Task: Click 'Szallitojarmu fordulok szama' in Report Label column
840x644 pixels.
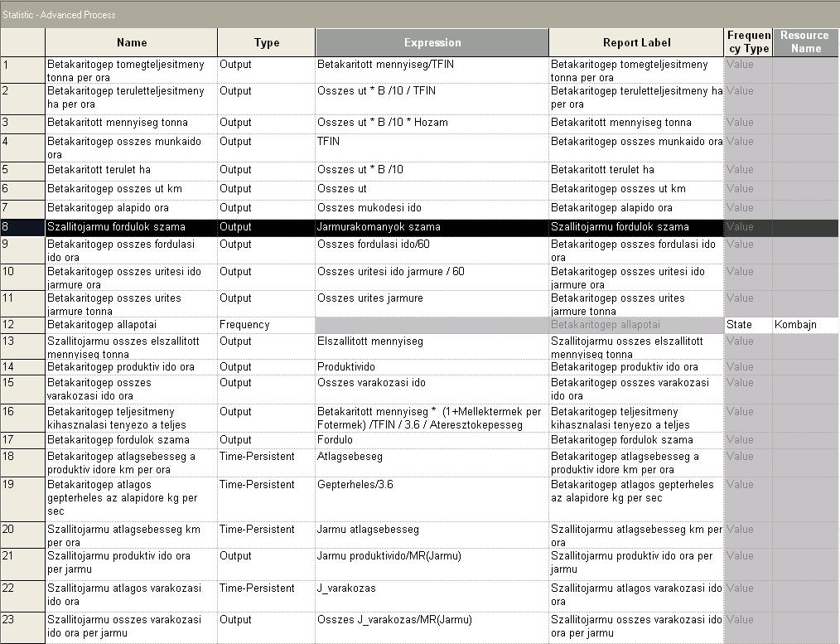Action: click(x=636, y=227)
